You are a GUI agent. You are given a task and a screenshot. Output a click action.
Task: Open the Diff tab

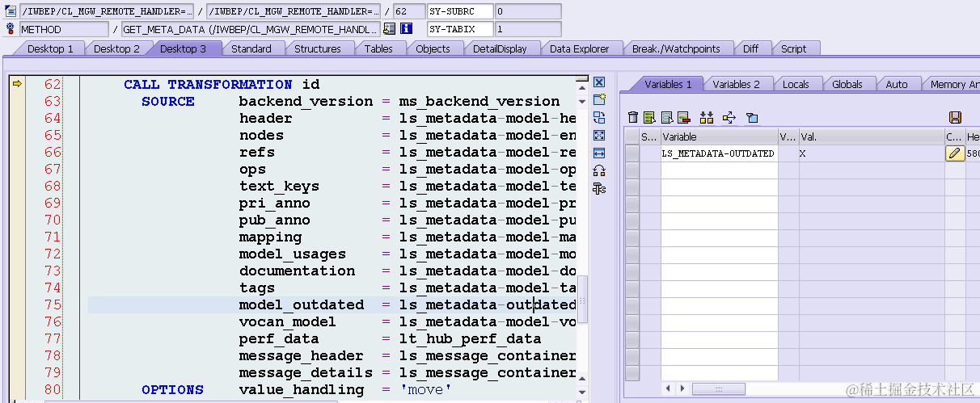click(750, 48)
